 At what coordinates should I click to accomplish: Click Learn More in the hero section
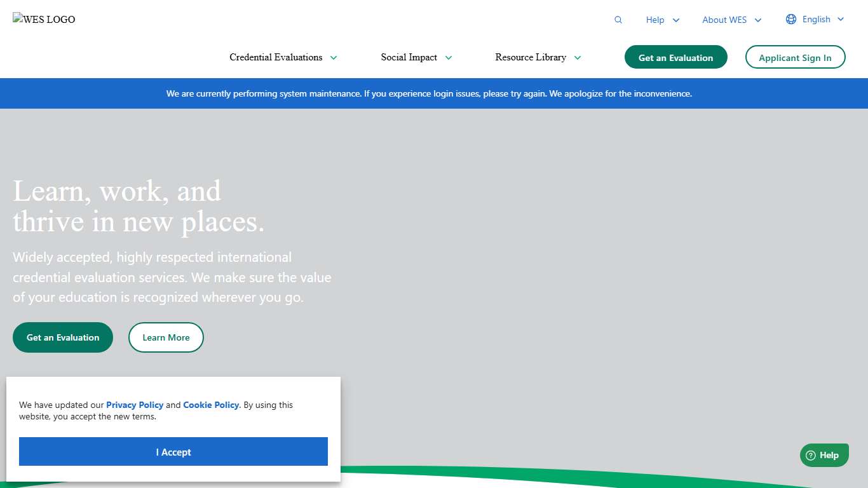(166, 337)
